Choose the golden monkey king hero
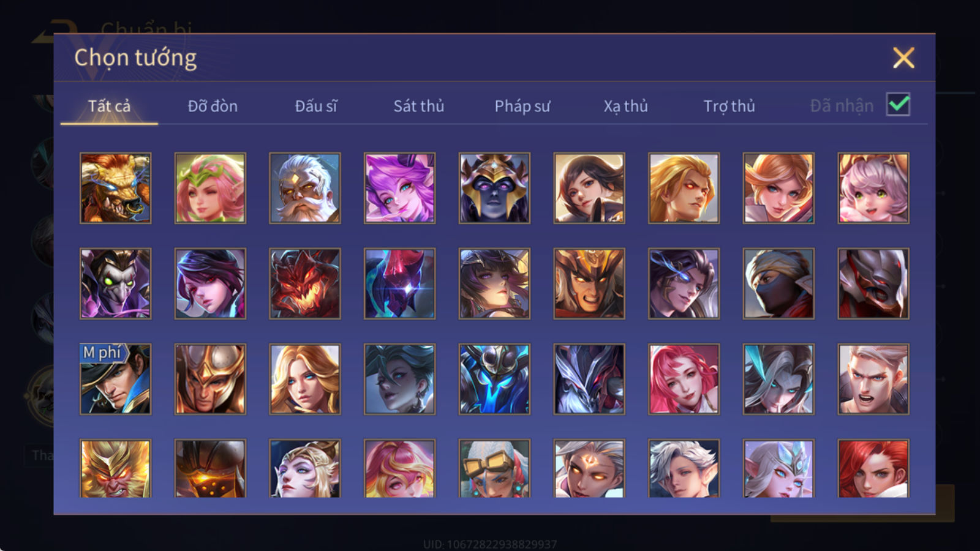The height and width of the screenshot is (551, 980). pyautogui.click(x=116, y=468)
